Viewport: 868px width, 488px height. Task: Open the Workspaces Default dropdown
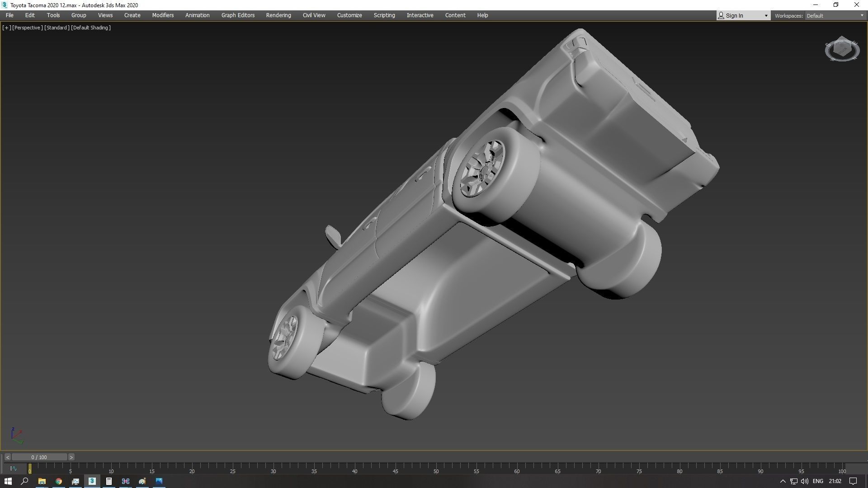pos(835,16)
